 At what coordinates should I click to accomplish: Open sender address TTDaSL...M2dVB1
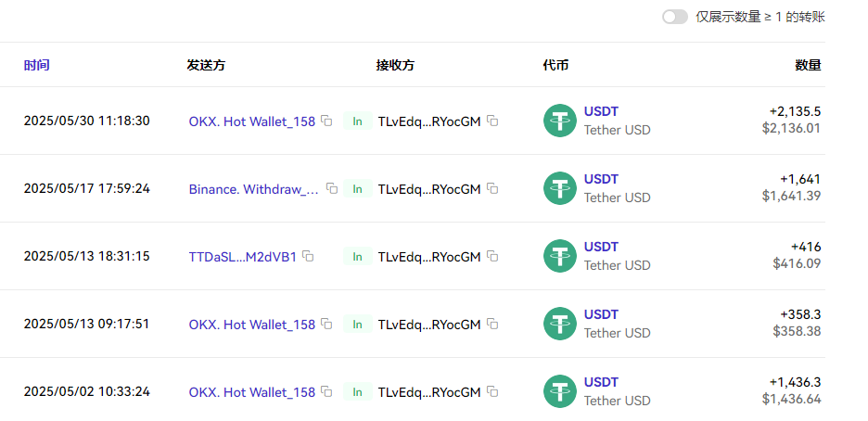coord(243,257)
